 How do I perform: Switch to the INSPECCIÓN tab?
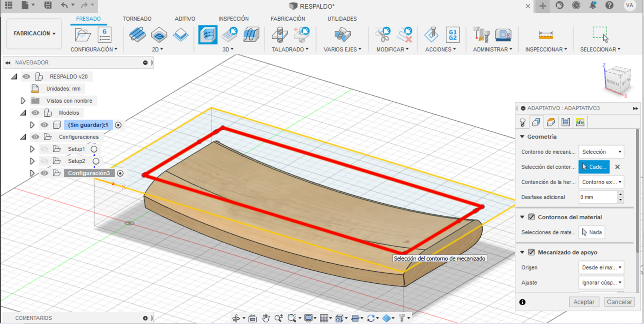(x=234, y=19)
